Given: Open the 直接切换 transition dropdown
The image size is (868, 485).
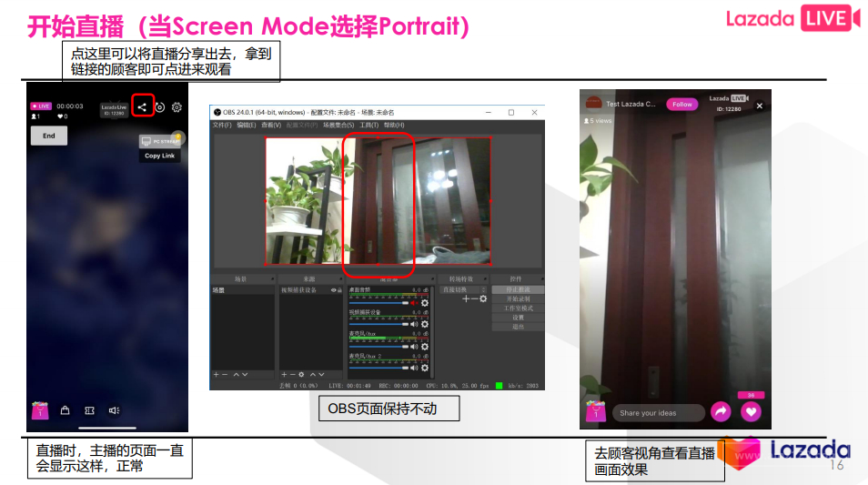Looking at the screenshot, I should 463,290.
